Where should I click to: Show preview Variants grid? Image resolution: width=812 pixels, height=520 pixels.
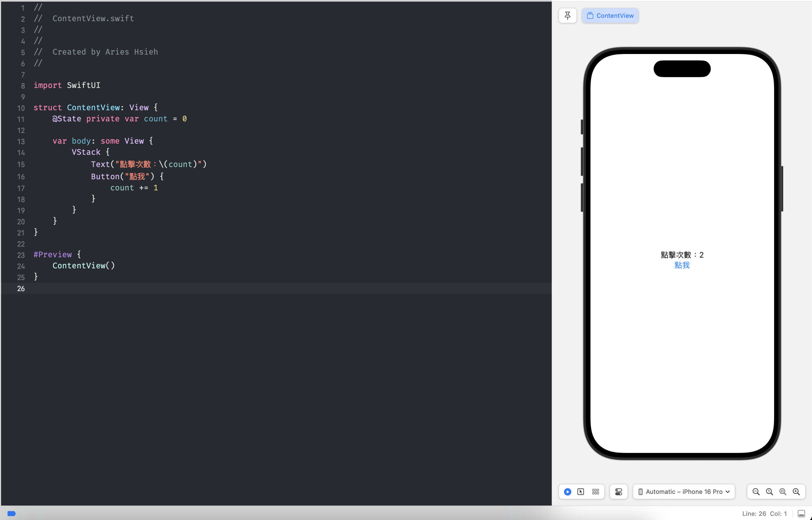[x=595, y=492]
